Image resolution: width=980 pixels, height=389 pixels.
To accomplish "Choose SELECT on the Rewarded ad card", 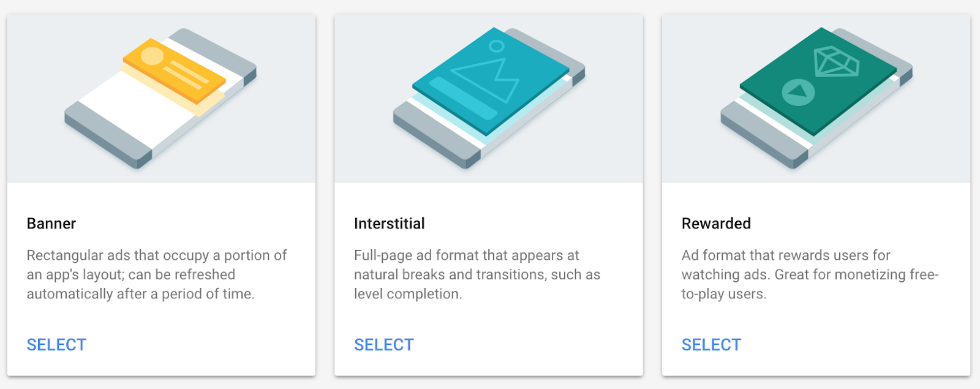I will pos(711,345).
